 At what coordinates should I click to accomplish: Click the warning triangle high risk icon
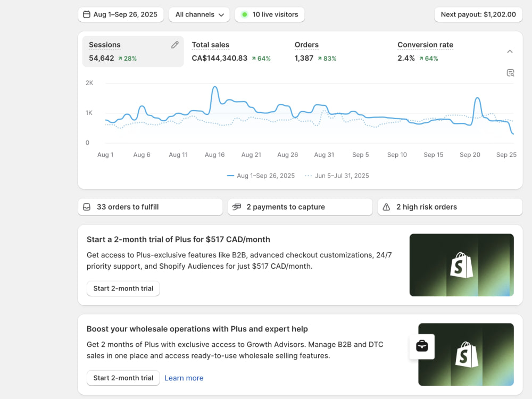tap(386, 207)
